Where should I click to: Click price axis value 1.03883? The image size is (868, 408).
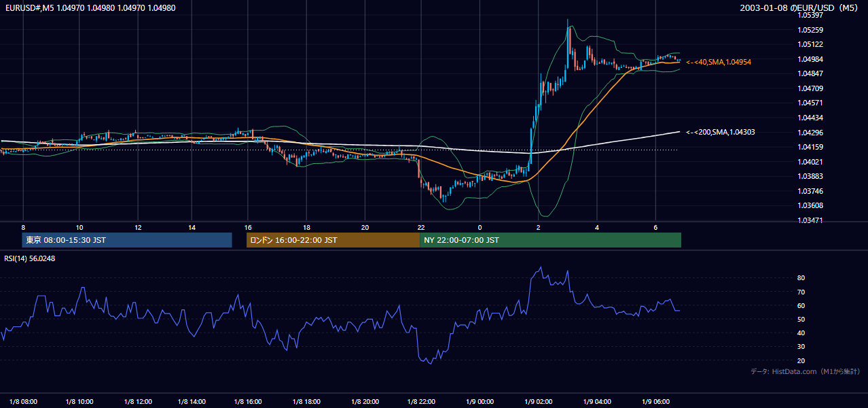[x=810, y=176]
